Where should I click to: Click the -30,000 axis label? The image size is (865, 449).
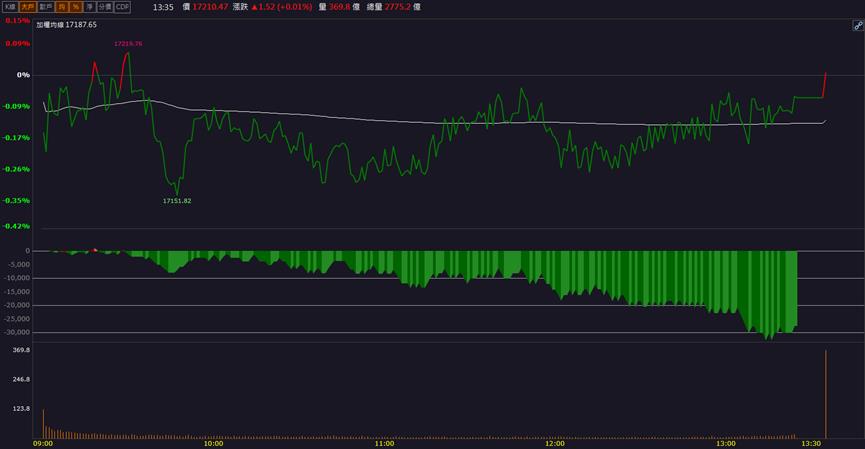(18, 332)
